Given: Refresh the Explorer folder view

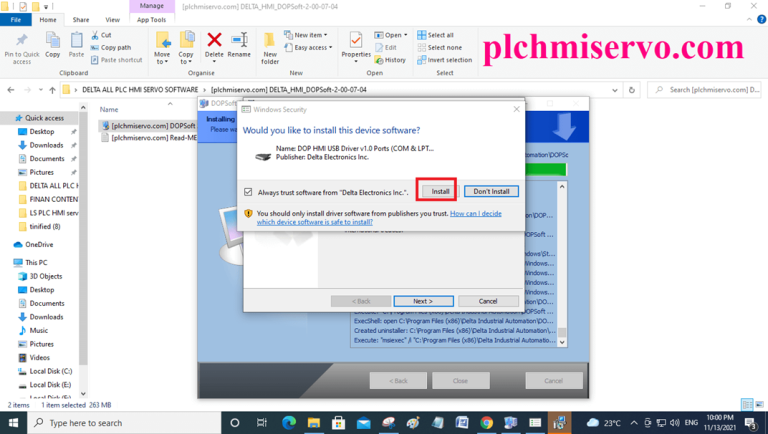Looking at the screenshot, I should tap(632, 90).
